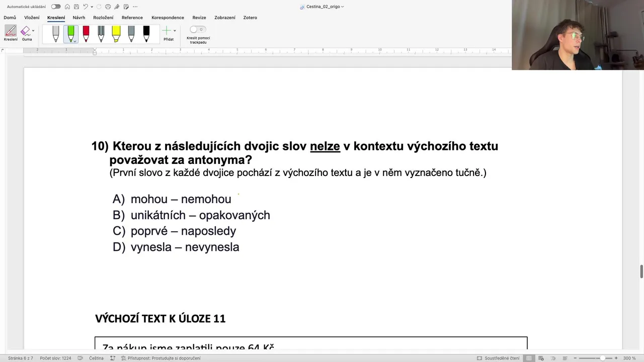Open the Zotero tab
Image resolution: width=644 pixels, height=362 pixels.
click(250, 18)
